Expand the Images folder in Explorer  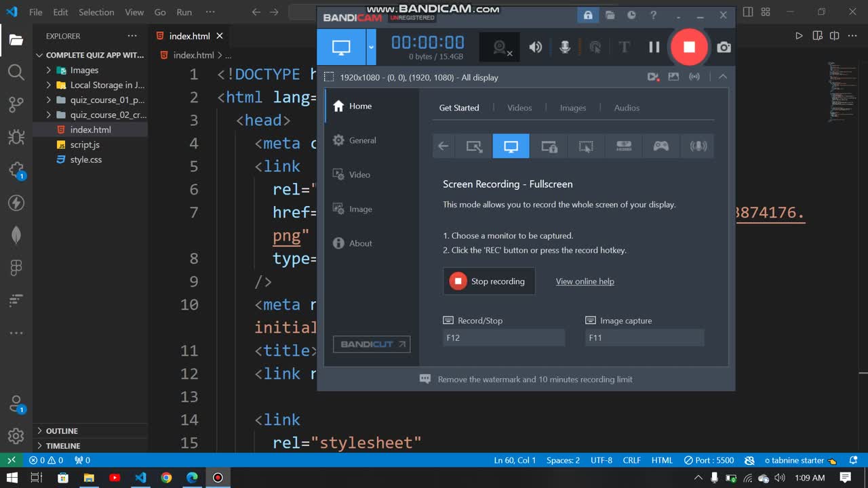pos(84,70)
